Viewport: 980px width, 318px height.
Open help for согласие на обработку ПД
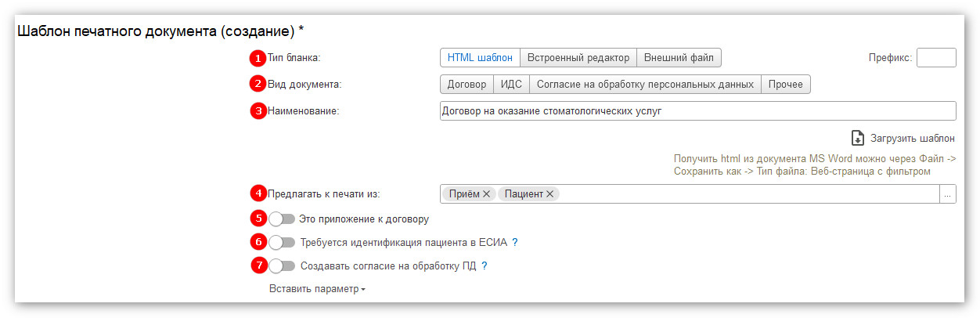pos(484,266)
